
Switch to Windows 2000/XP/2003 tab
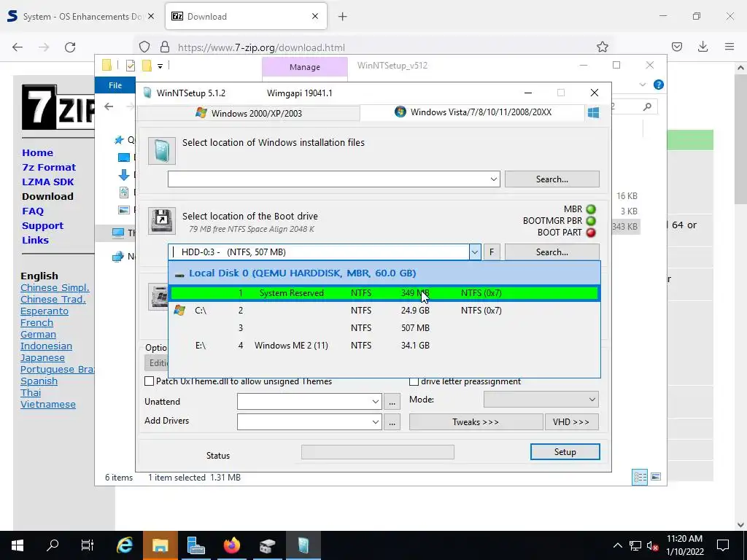[249, 113]
